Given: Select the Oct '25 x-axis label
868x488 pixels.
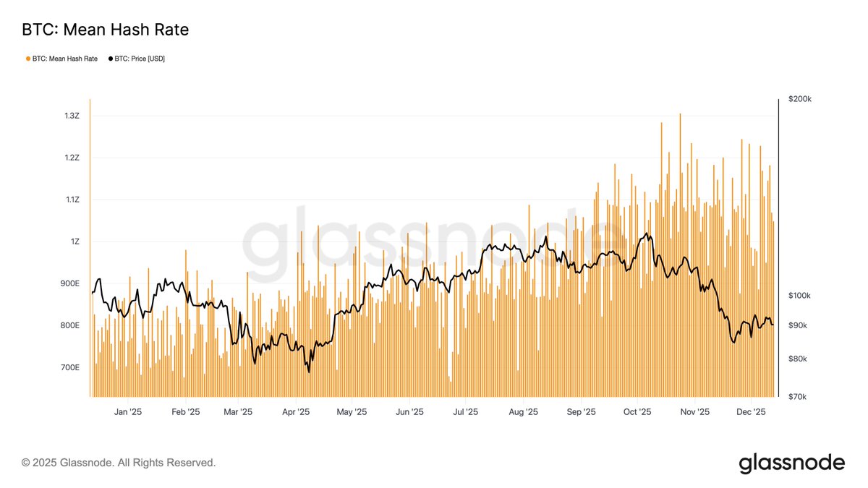Looking at the screenshot, I should click(x=637, y=412).
